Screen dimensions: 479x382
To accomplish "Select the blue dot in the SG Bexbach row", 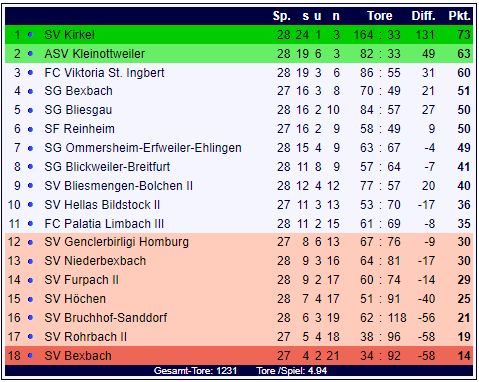I will [30, 91].
